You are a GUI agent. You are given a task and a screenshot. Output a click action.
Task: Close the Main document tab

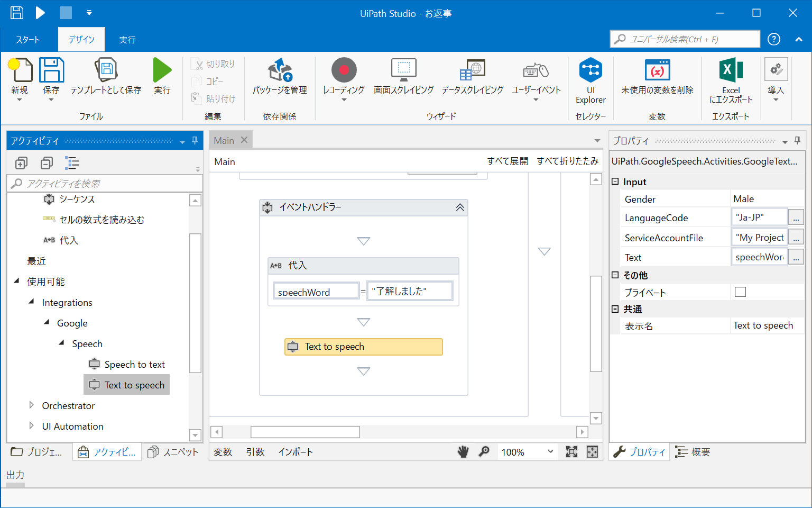(x=244, y=140)
